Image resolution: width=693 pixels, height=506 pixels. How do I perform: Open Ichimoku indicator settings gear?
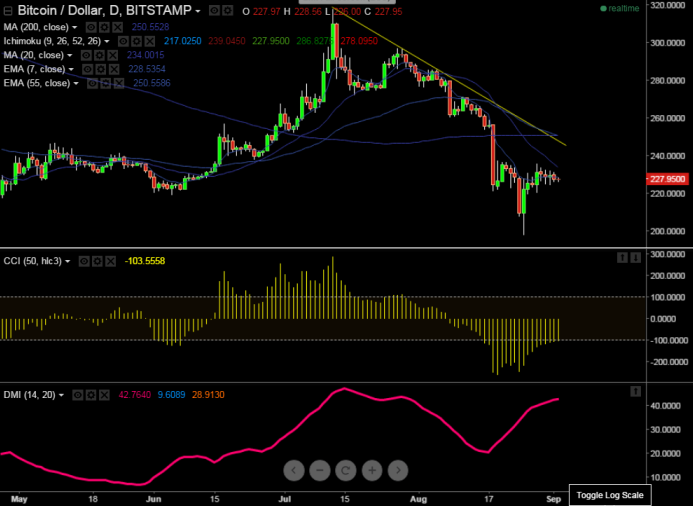coord(136,42)
